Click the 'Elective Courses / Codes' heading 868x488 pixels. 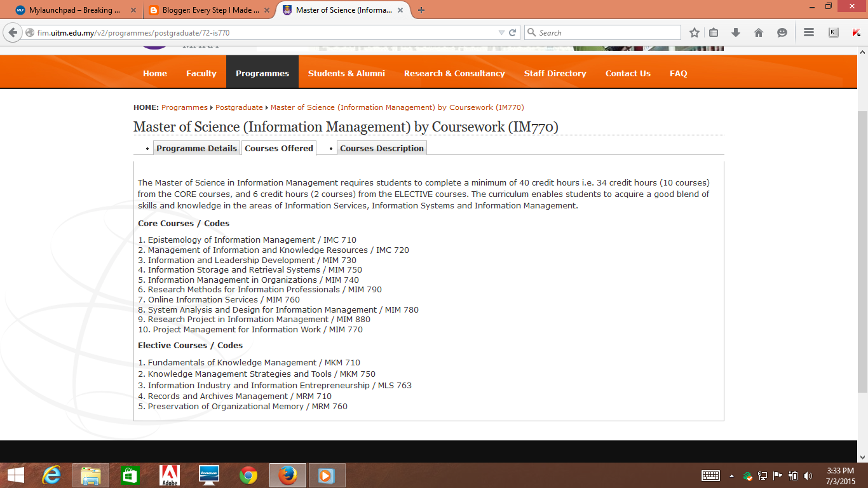[x=191, y=346]
